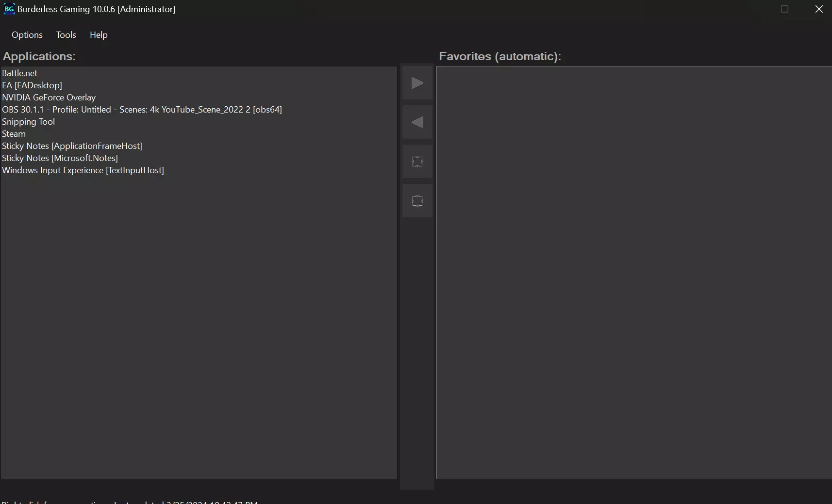This screenshot has height=504, width=832.
Task: Select Snipping Tool in the Applications list
Action: tap(199, 122)
